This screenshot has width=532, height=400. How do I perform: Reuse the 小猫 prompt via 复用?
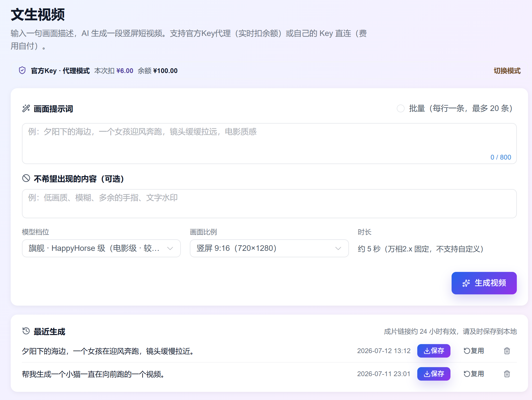pos(474,374)
